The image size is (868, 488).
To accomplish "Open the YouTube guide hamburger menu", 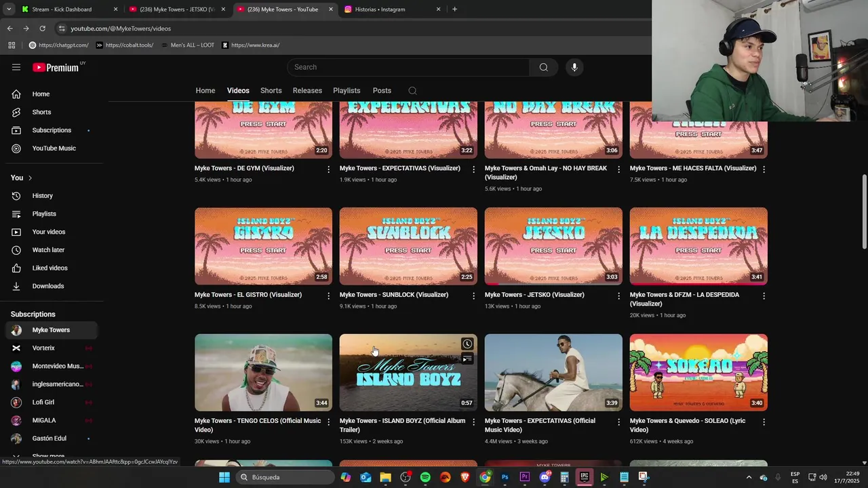I will [16, 67].
